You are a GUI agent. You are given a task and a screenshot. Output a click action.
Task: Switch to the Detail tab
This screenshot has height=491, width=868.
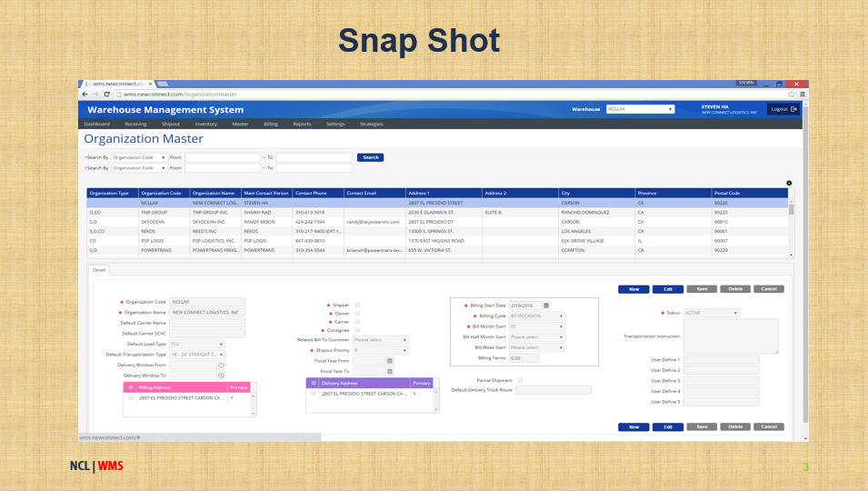click(99, 270)
